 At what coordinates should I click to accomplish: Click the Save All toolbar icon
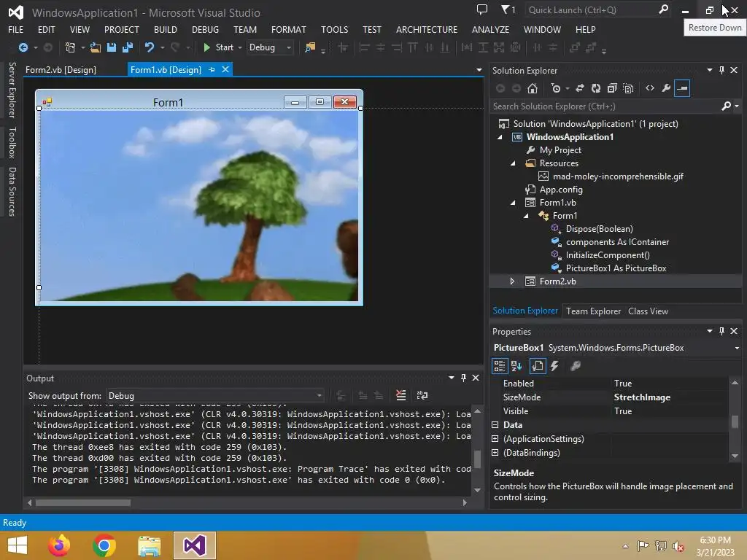point(127,47)
